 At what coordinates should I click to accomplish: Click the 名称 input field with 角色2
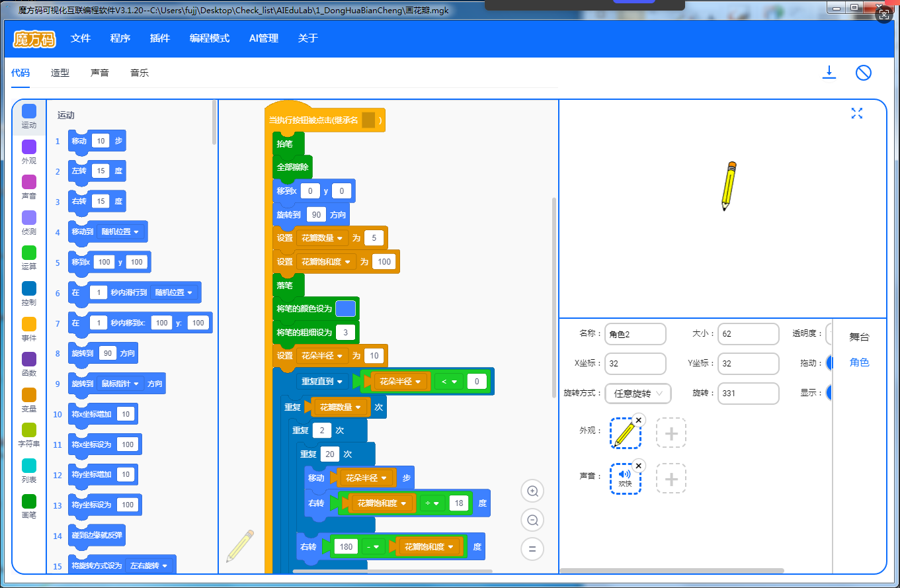click(x=635, y=334)
